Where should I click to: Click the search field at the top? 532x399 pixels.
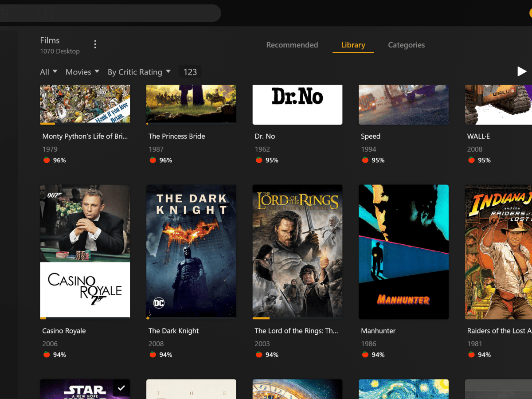[x=111, y=13]
